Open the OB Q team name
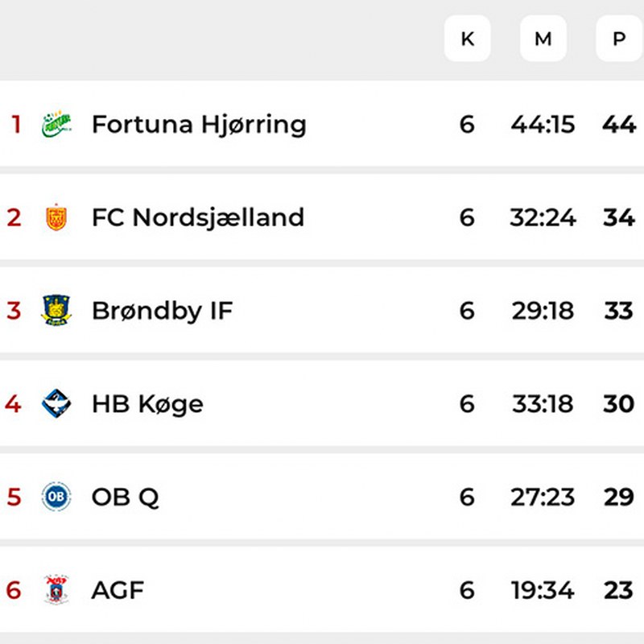This screenshot has width=644, height=644. point(126,497)
